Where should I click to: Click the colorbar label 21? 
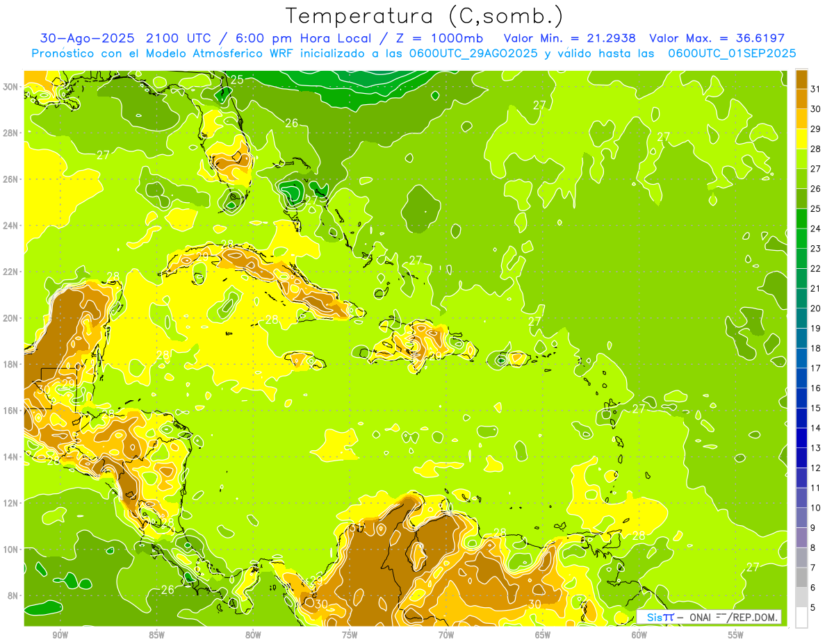[816, 288]
